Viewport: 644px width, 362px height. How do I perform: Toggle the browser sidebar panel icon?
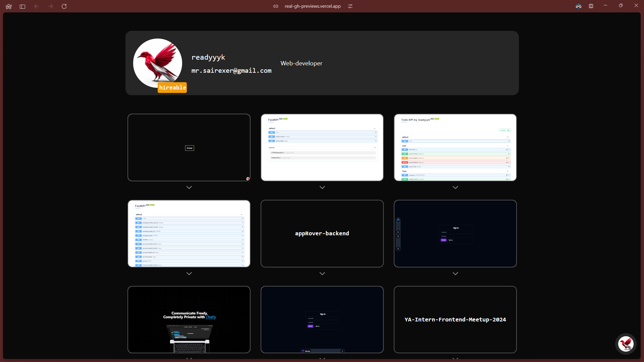point(22,6)
